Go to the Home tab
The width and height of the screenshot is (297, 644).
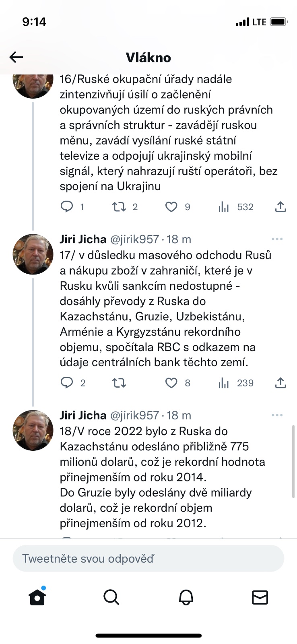point(37,597)
